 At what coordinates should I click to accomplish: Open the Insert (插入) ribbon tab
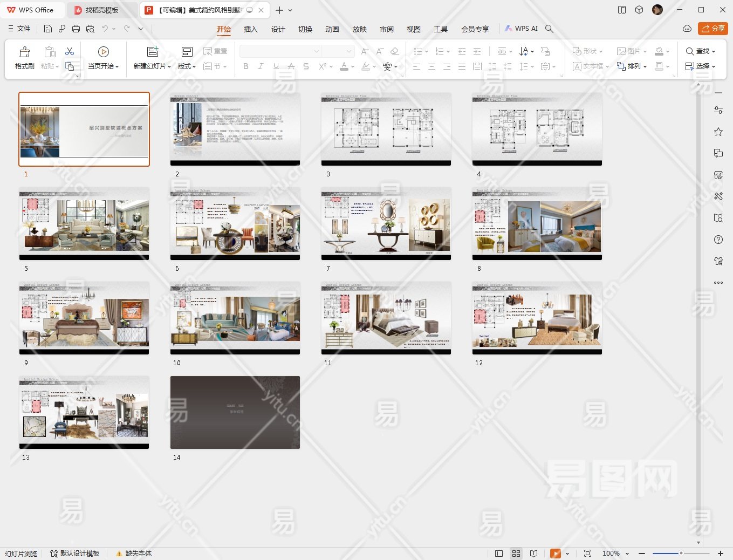tap(250, 29)
